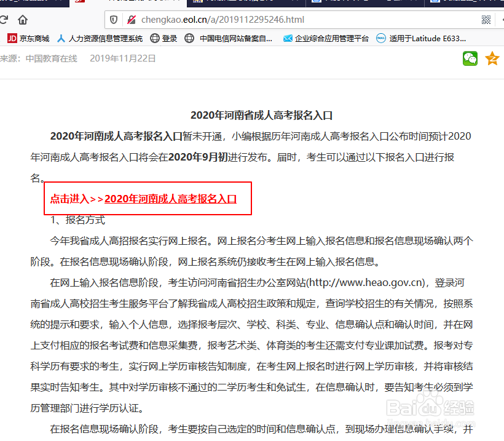Open the 2020年河南成人高考报名入口 red link

[x=171, y=198]
